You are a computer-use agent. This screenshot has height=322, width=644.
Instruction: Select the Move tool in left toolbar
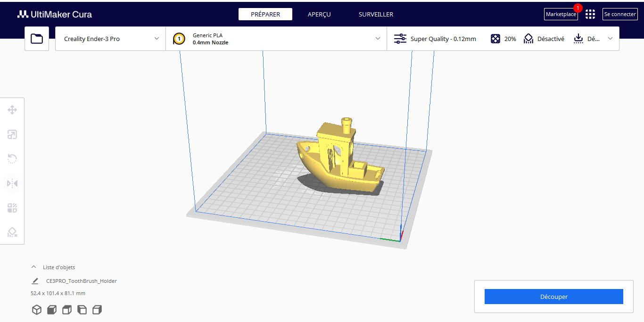(12, 110)
